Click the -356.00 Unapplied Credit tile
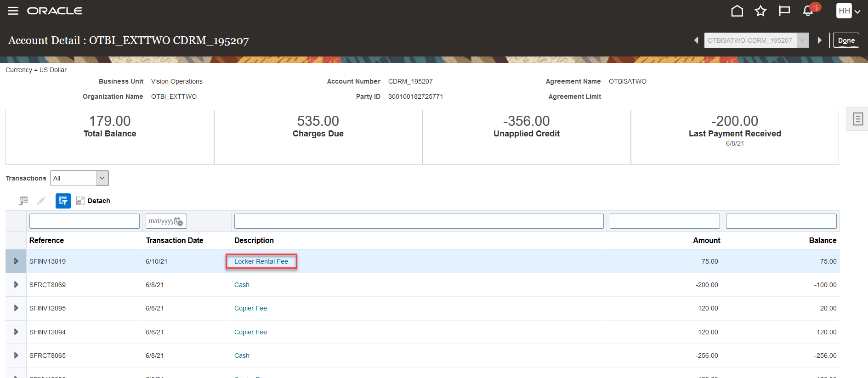The image size is (868, 378). pos(527,137)
